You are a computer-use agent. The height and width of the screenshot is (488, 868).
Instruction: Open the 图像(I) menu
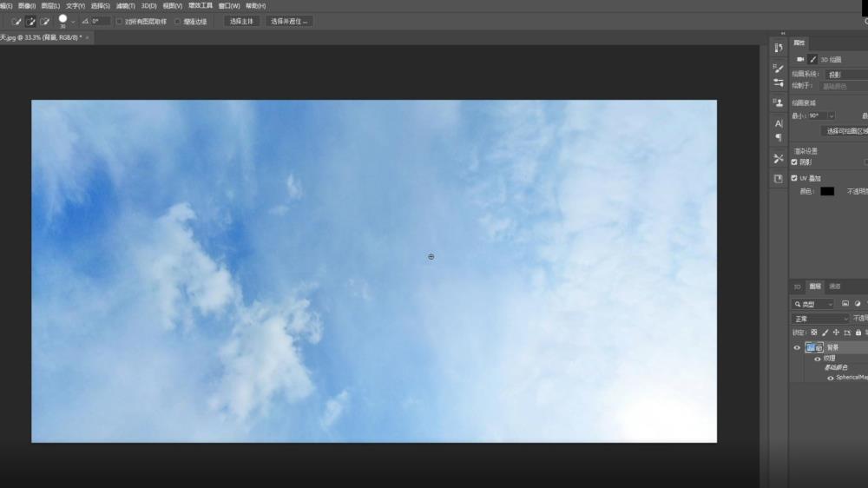coord(27,6)
